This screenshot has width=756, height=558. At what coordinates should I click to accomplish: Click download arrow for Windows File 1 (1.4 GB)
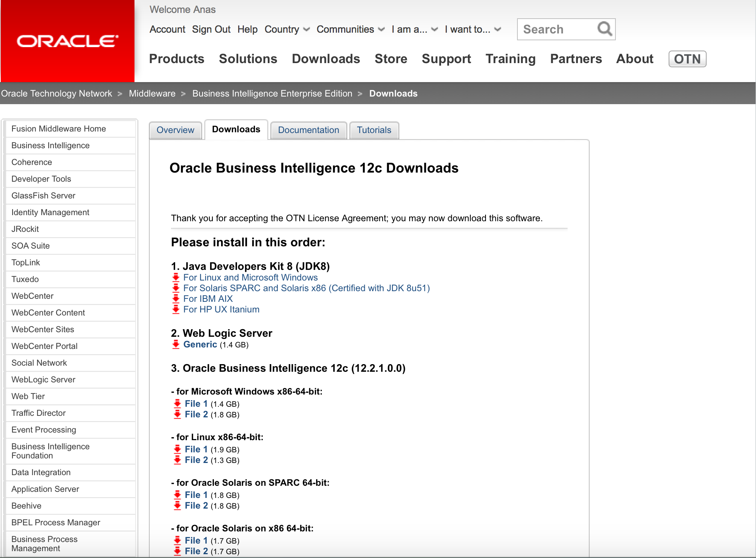click(x=177, y=404)
